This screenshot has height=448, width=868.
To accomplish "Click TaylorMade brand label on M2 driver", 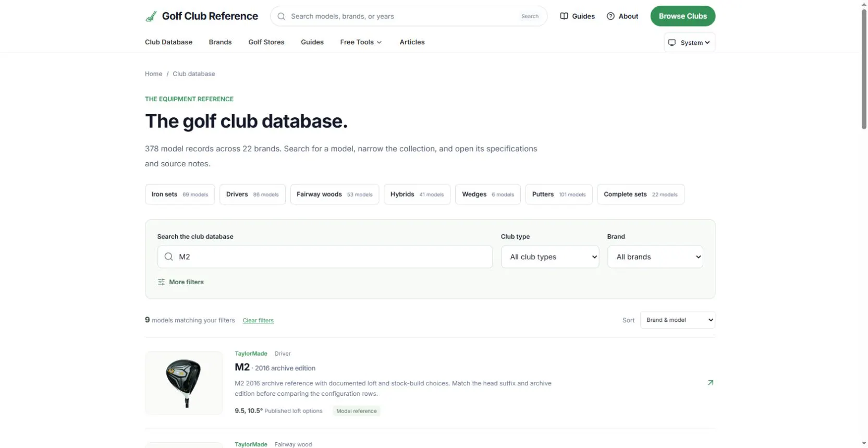I will point(251,354).
